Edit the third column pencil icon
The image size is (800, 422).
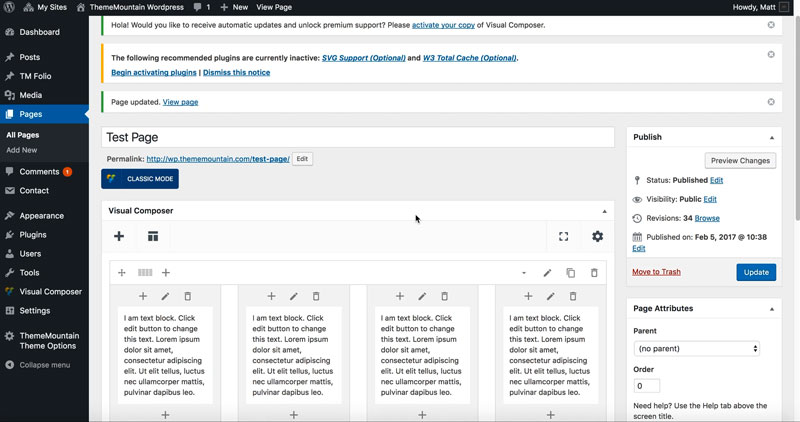click(422, 296)
